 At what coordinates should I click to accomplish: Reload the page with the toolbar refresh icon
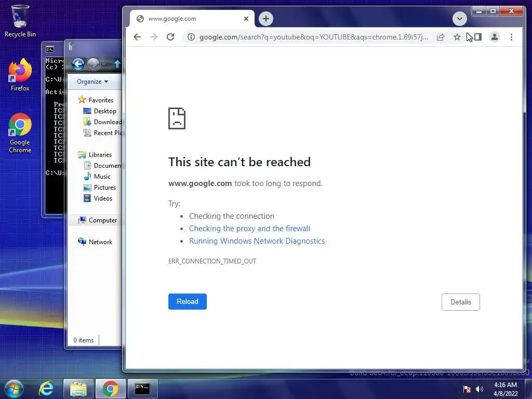pyautogui.click(x=170, y=37)
